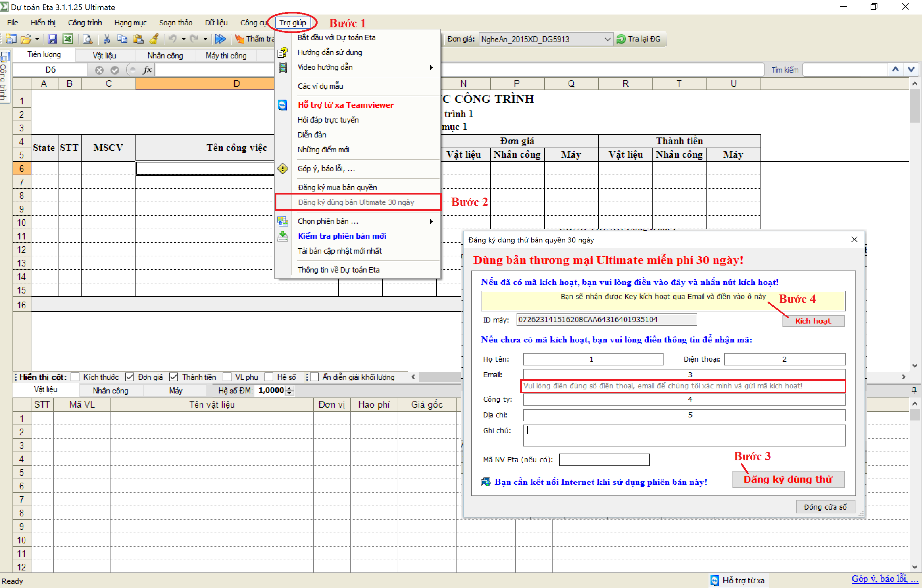Image resolution: width=922 pixels, height=588 pixels.
Task: Click the Kiểm tra phiên bản mới download icon
Action: (x=282, y=236)
